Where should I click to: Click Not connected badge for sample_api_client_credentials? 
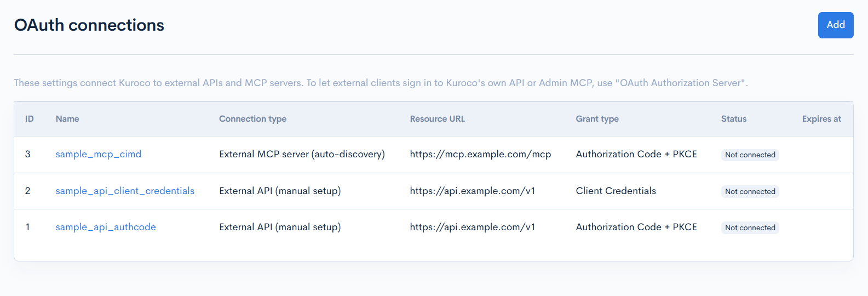pos(750,191)
